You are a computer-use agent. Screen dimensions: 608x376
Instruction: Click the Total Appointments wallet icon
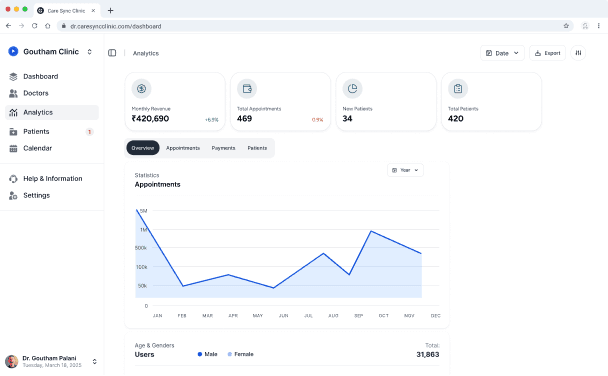[x=247, y=89]
